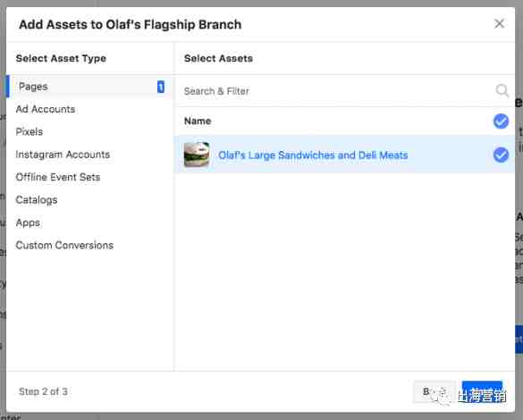Click the Name column header
Viewport: 523px width, 420px height.
click(x=198, y=121)
